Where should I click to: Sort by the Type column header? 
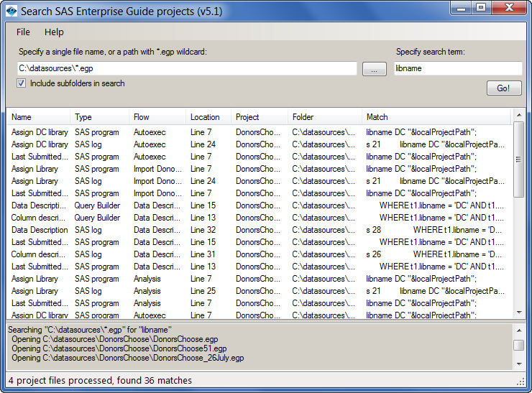[x=100, y=117]
